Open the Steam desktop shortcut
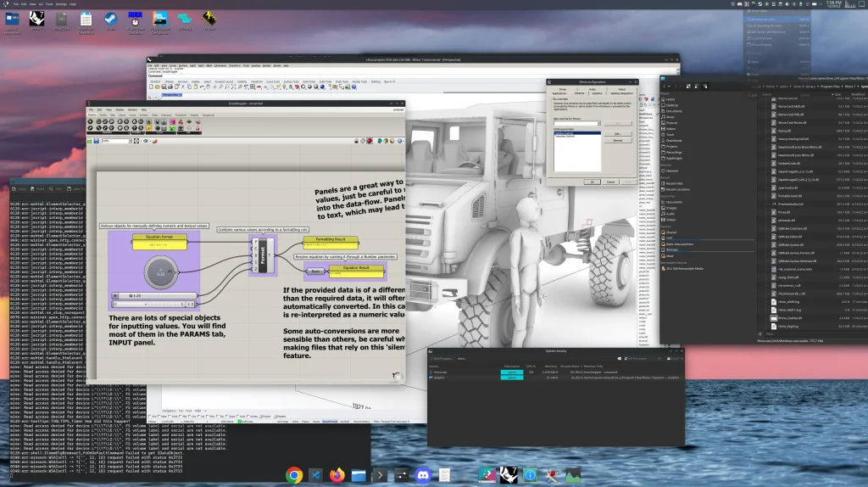868x487 pixels. point(110,21)
